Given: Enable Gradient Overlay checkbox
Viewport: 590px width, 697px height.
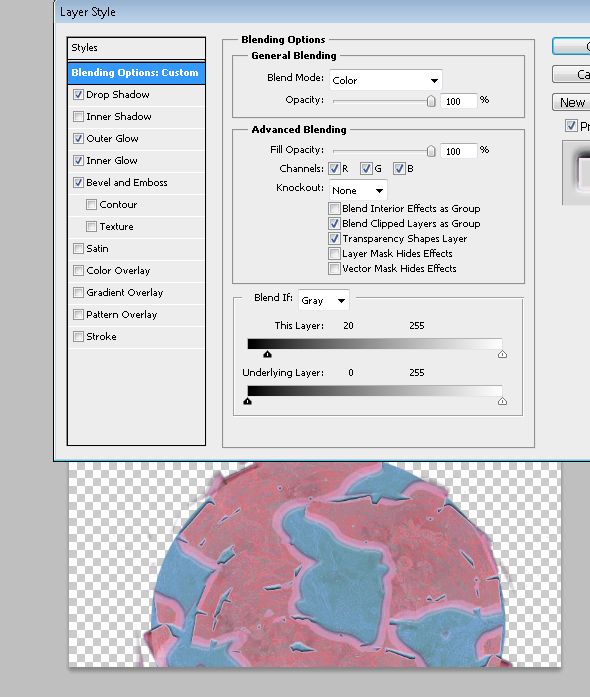Looking at the screenshot, I should click(78, 292).
